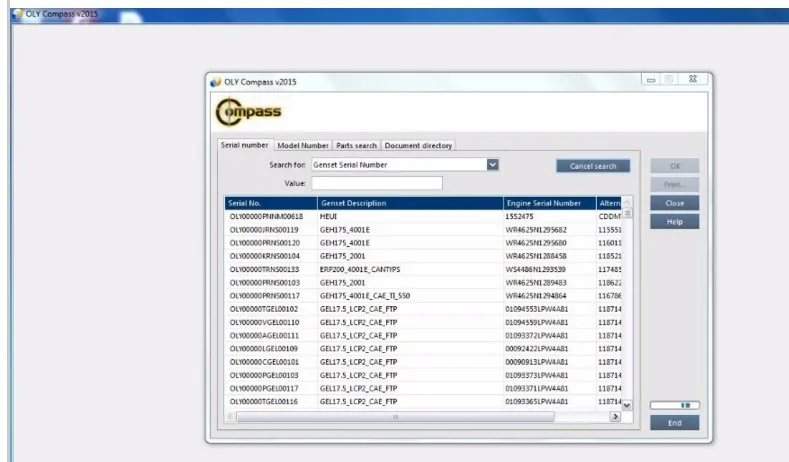Select row OLY00000JRNS00119
This screenshot has width=789, height=462.
[x=423, y=230]
